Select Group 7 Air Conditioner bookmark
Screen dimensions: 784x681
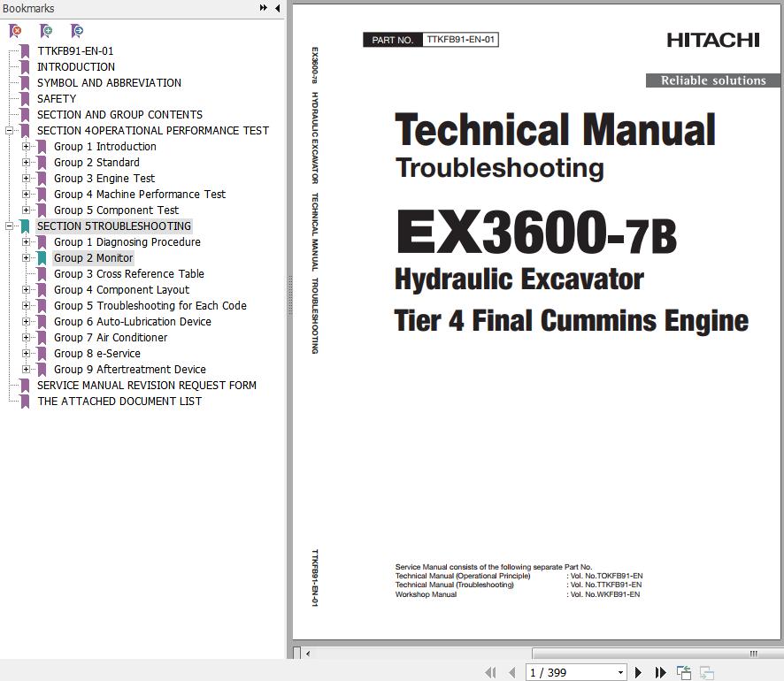point(111,337)
